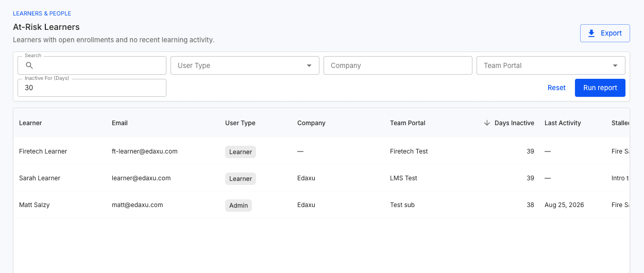This screenshot has height=273, width=644.
Task: Click the Company column header
Action: [311, 123]
